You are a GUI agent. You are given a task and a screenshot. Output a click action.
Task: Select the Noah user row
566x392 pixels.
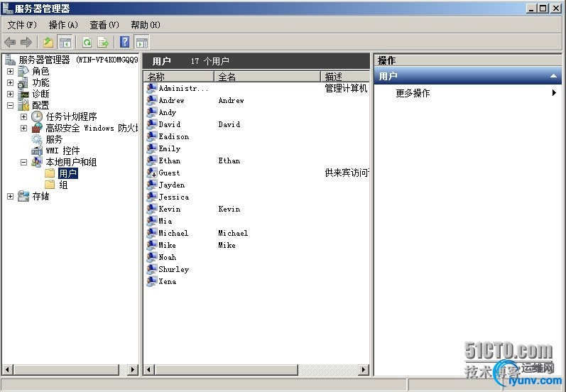pyautogui.click(x=257, y=257)
